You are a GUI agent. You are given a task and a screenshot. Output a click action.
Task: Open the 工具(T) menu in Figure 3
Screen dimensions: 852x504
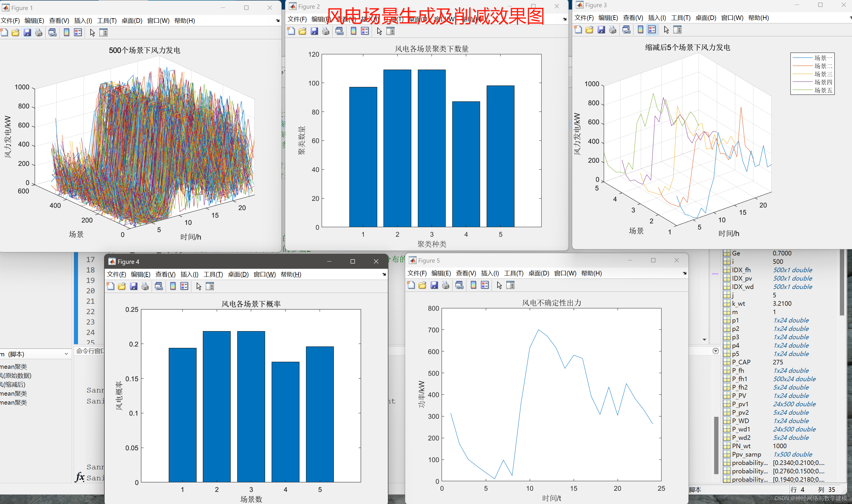click(x=681, y=18)
